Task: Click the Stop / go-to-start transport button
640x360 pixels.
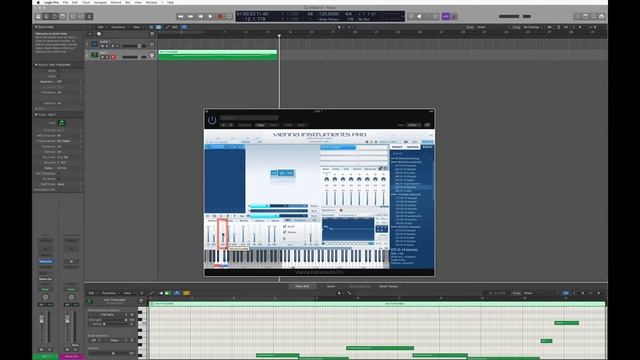Action: 200,16
